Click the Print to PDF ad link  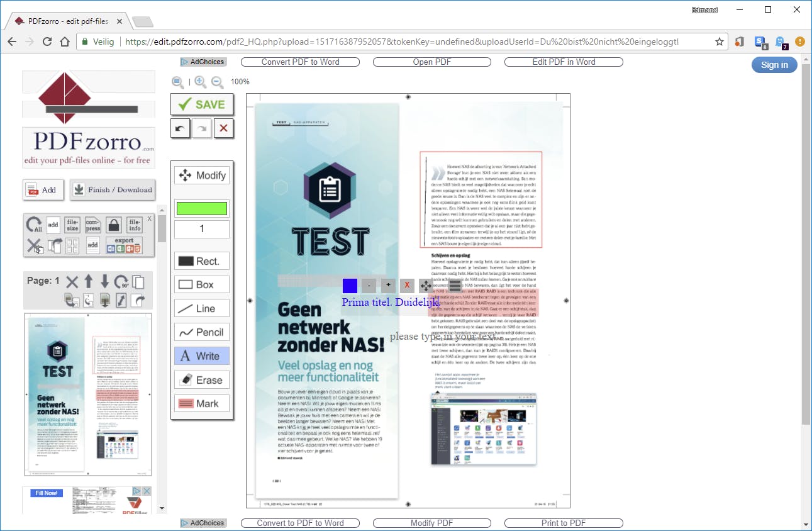(564, 523)
